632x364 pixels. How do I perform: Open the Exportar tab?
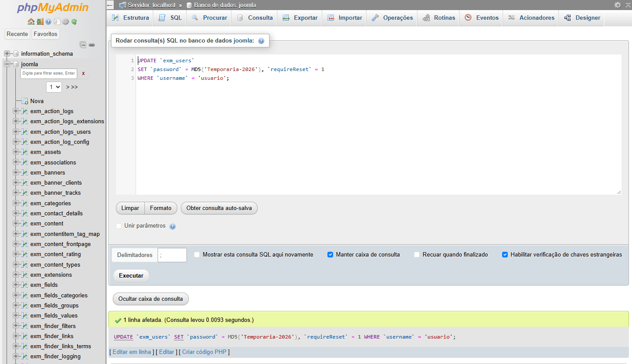pyautogui.click(x=300, y=18)
